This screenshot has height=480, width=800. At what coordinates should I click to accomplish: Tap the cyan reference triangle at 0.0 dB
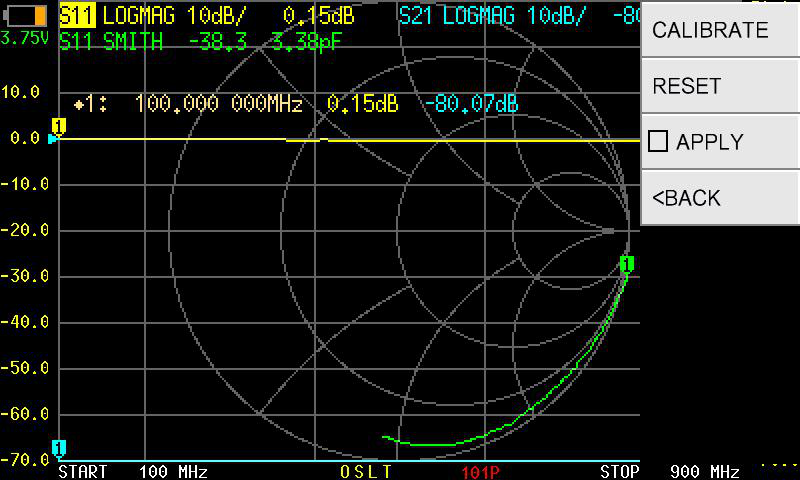(53, 139)
